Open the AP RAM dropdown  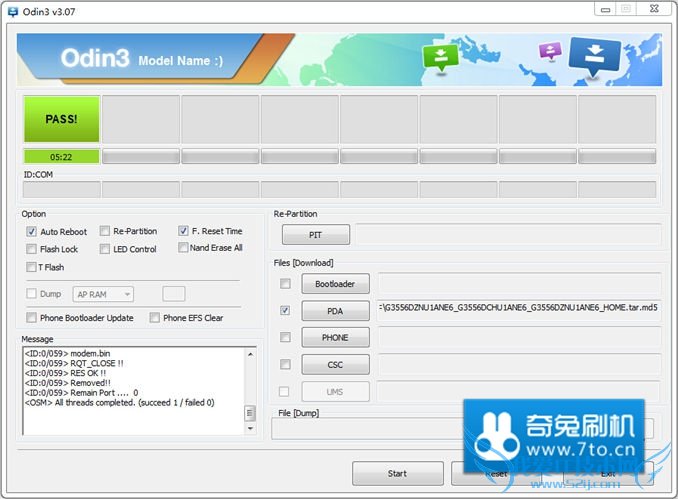tap(103, 294)
